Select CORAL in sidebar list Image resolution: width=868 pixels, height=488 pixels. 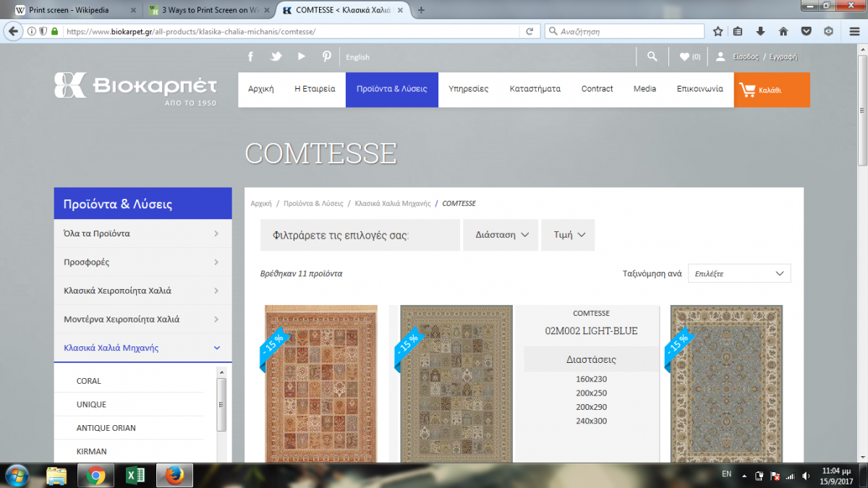point(89,381)
